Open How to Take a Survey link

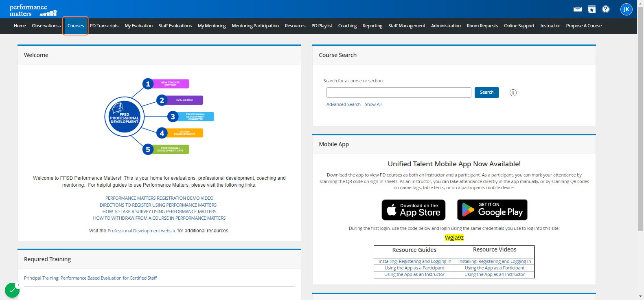159,212
